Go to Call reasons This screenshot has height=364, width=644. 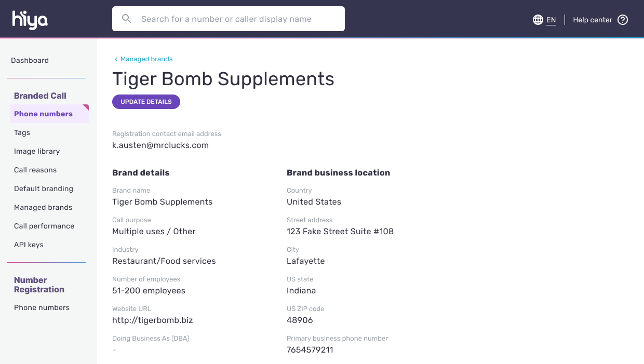coord(35,170)
